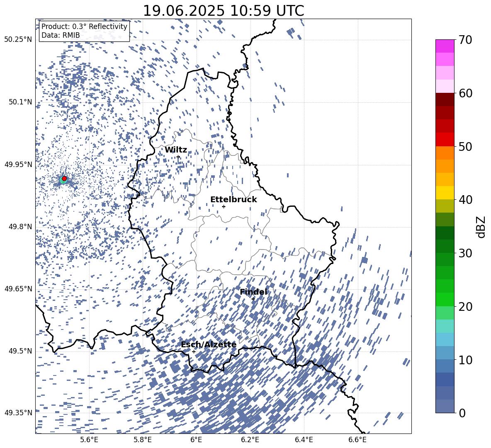Image resolution: width=491 pixels, height=448 pixels.
Task: Click the title 19.06.2025 10:59 UTC
Action: (x=224, y=11)
